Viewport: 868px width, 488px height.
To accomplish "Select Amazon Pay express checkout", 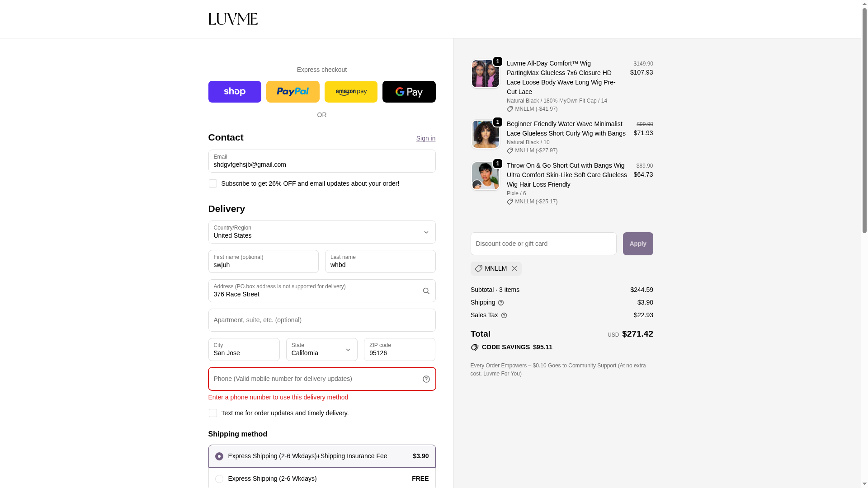I will (x=351, y=92).
